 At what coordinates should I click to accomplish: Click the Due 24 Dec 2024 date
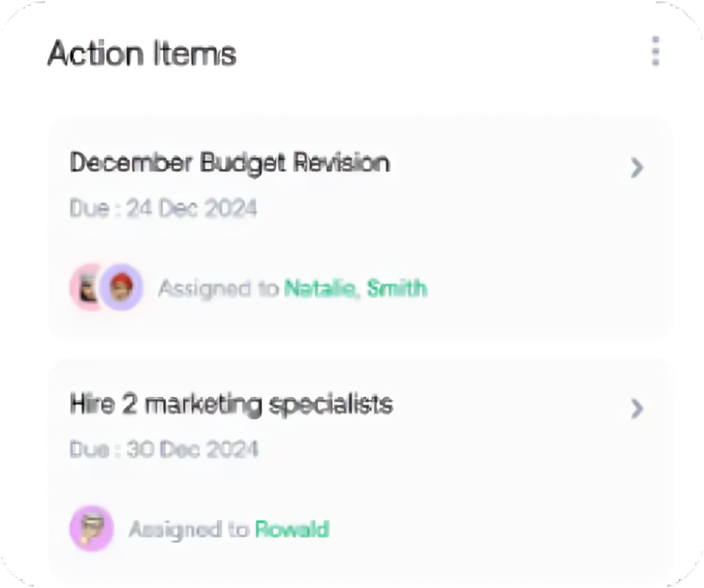[x=163, y=208]
